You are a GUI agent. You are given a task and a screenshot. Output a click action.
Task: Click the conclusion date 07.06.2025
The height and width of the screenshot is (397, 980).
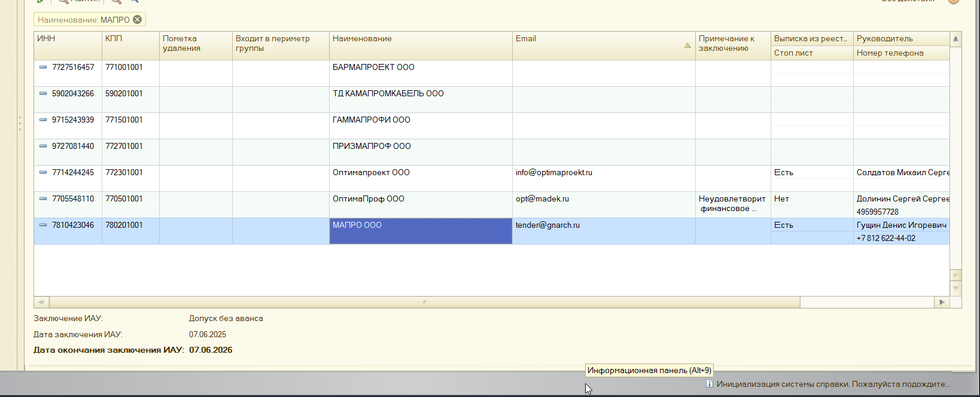pos(208,334)
